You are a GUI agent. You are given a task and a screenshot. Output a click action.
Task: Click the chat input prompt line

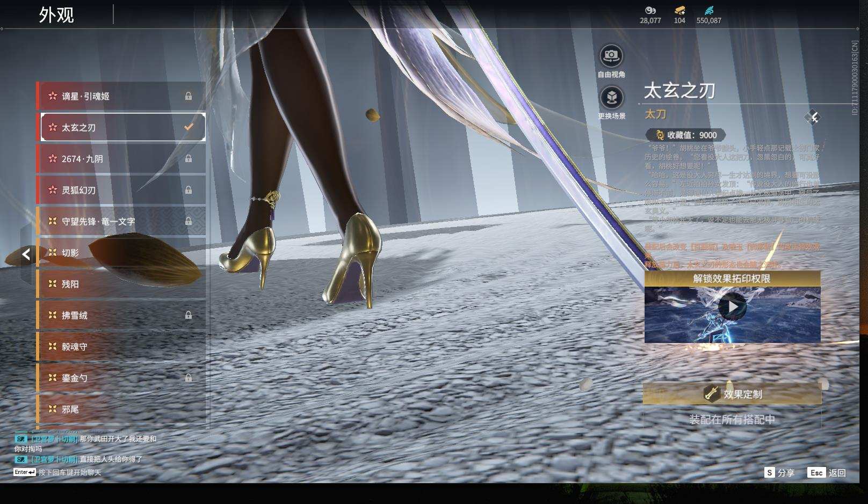click(x=69, y=472)
